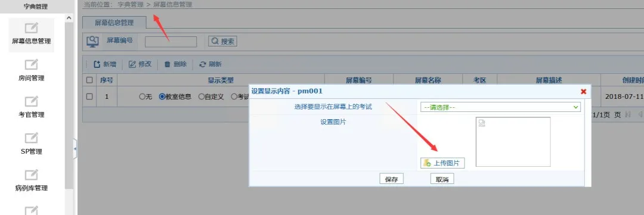Viewport: 644px width, 215px height.
Task: Click the 字典管理 sidebar header
Action: [36, 7]
